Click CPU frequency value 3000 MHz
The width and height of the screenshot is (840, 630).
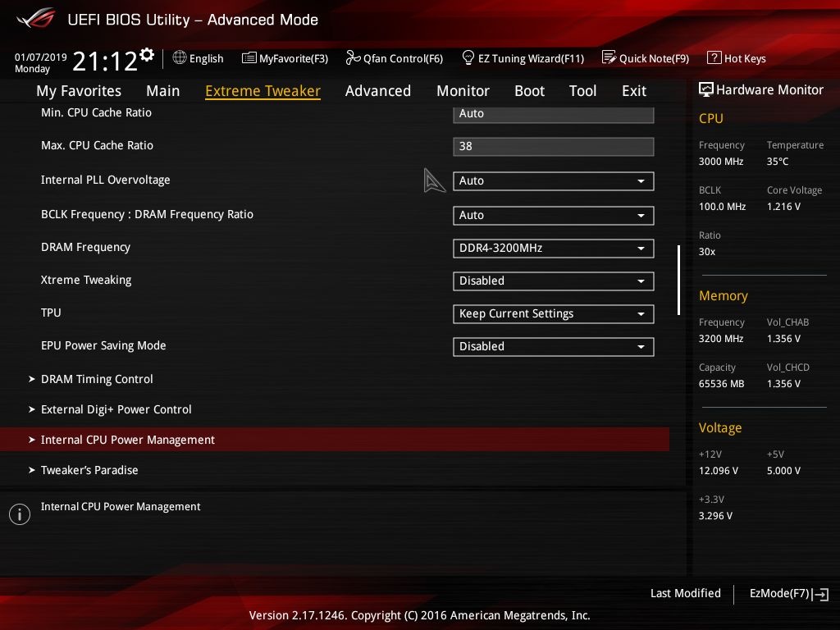721,162
